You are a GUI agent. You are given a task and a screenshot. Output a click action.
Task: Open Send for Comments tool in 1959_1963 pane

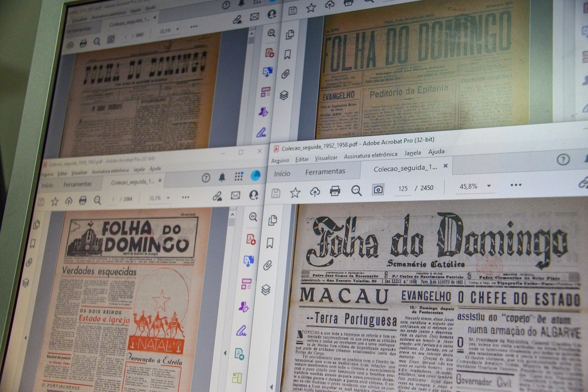(244, 307)
